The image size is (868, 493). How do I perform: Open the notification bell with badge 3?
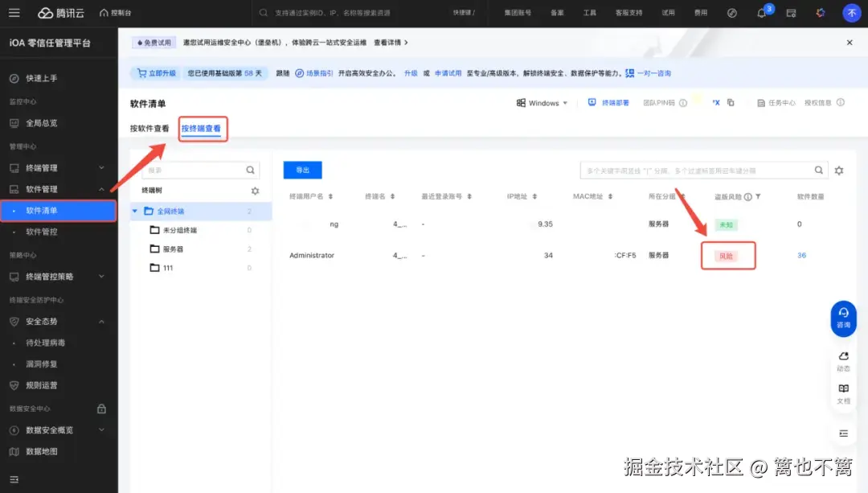click(x=761, y=12)
